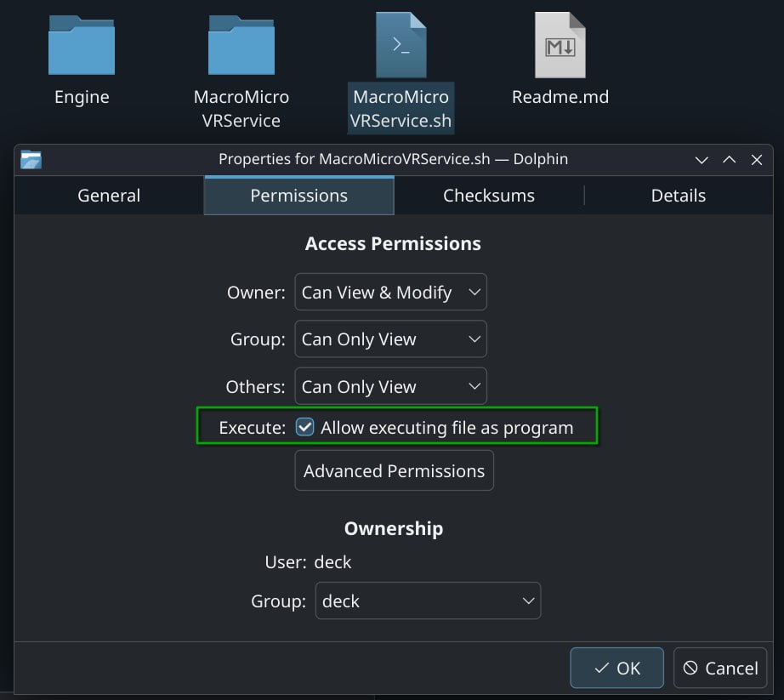Select the Readme.md markdown file icon
This screenshot has height=700, width=784.
click(x=560, y=45)
